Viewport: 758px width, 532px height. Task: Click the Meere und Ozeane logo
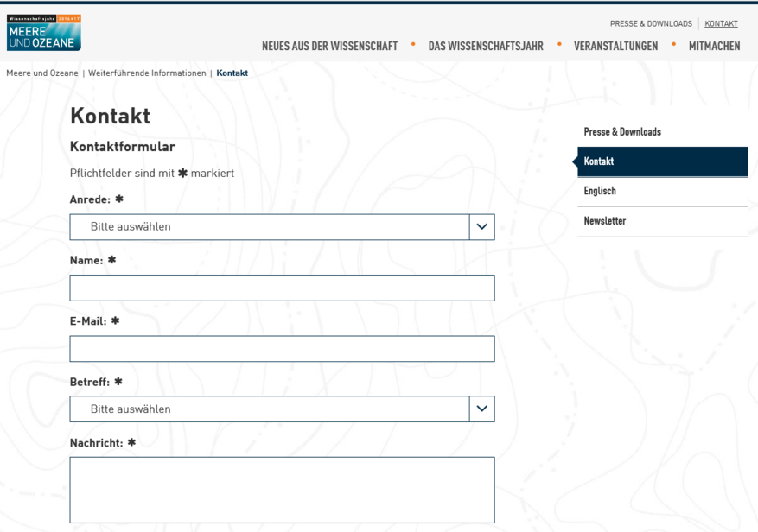pos(43,33)
